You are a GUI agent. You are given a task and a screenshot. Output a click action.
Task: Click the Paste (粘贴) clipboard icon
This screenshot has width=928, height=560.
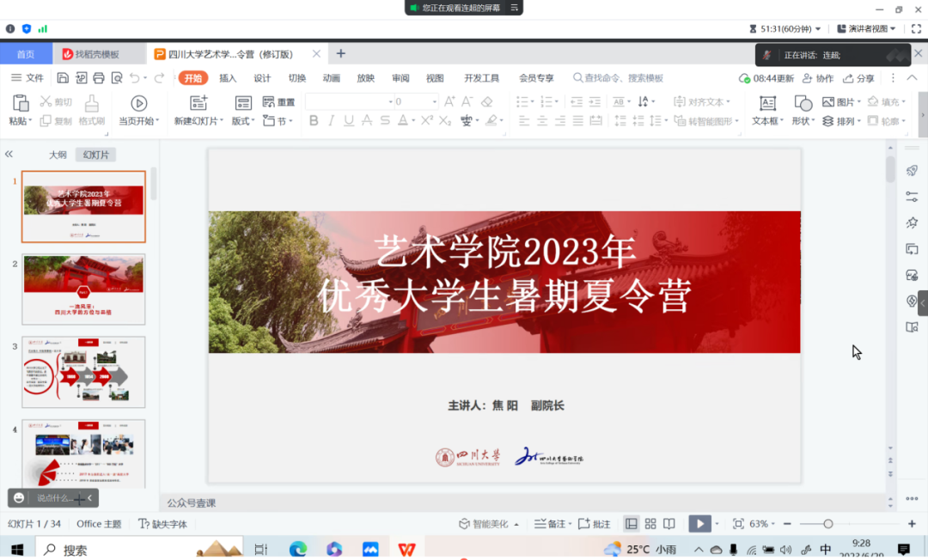(20, 103)
